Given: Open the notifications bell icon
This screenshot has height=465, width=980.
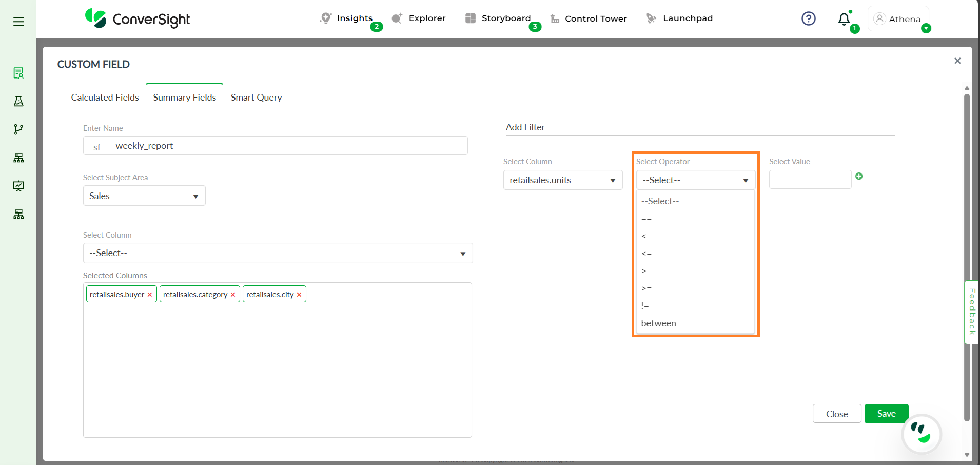Looking at the screenshot, I should point(844,20).
